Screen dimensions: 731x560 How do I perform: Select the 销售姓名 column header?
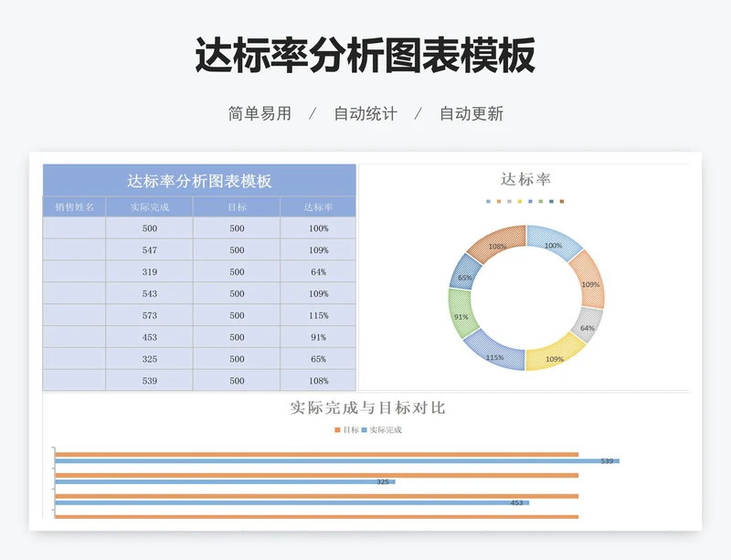coord(74,207)
